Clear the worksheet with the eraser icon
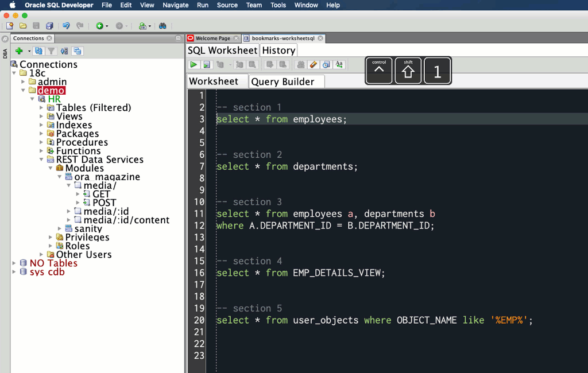The width and height of the screenshot is (588, 373). coord(314,64)
